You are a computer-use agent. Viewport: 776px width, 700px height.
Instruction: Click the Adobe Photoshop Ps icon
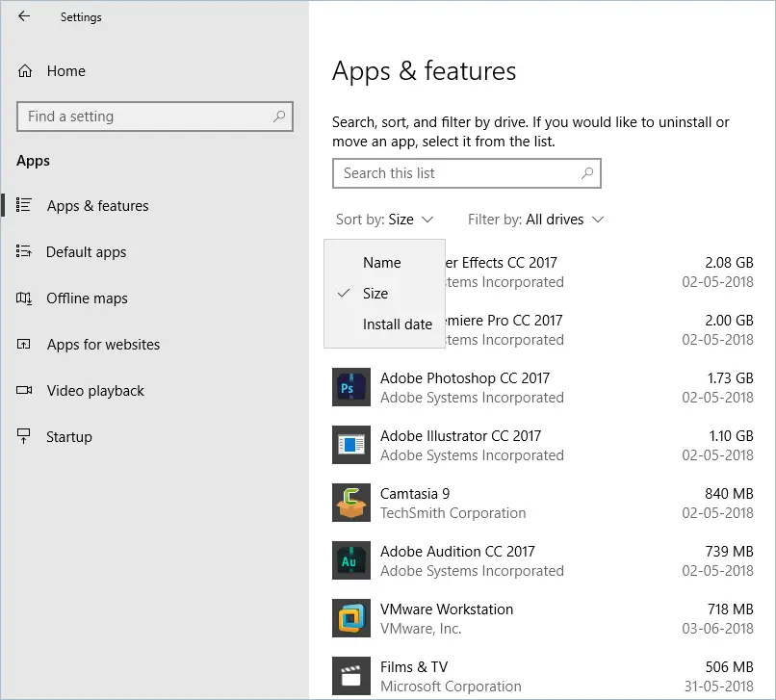(351, 387)
